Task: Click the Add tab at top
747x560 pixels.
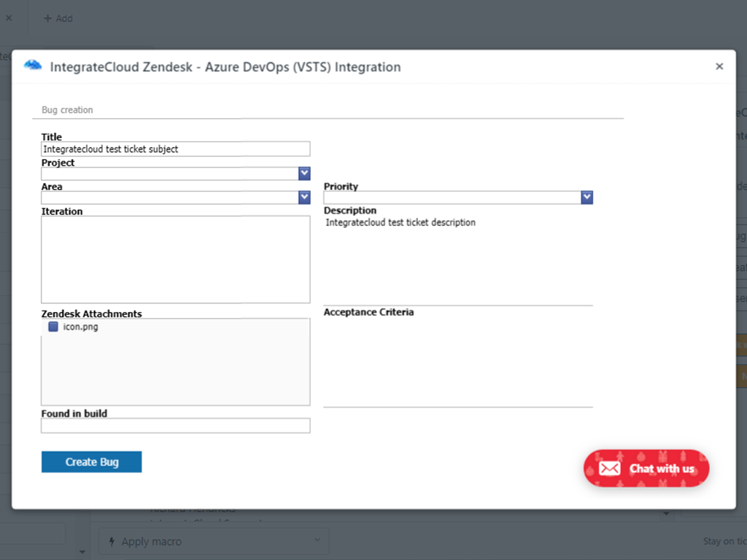Action: [x=58, y=18]
